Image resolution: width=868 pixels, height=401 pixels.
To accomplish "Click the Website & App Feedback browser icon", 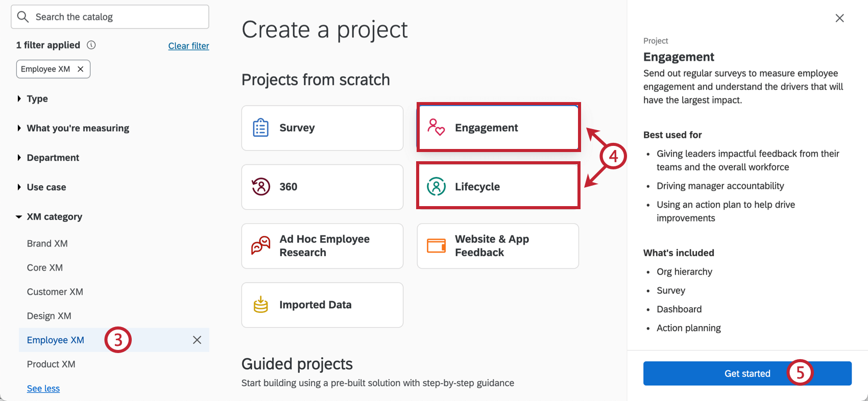I will point(436,246).
